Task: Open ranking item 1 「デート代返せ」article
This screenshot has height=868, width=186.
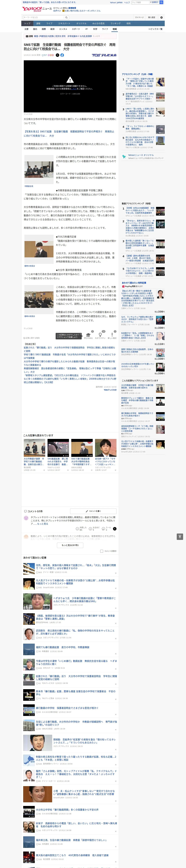Action: point(140,83)
